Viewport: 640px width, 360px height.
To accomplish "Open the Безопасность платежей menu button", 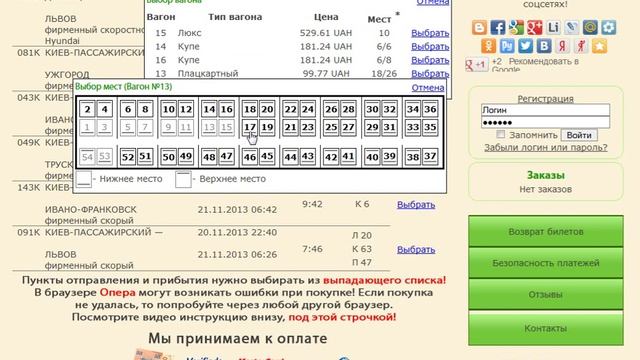I will point(546,263).
